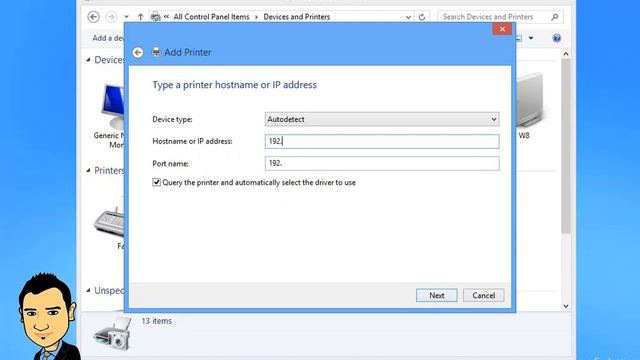This screenshot has height=360, width=640.
Task: Refresh the Devices and Printers view
Action: pos(422,17)
